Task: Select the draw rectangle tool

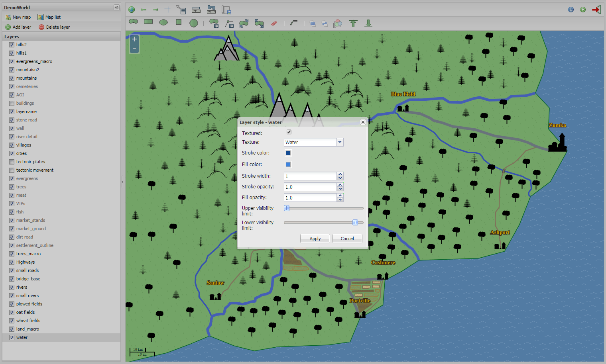Action: tap(148, 22)
